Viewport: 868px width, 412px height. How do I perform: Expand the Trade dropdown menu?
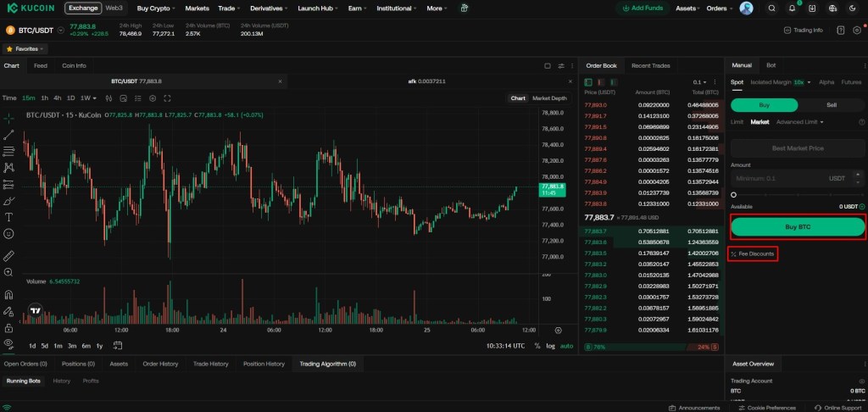pos(229,8)
